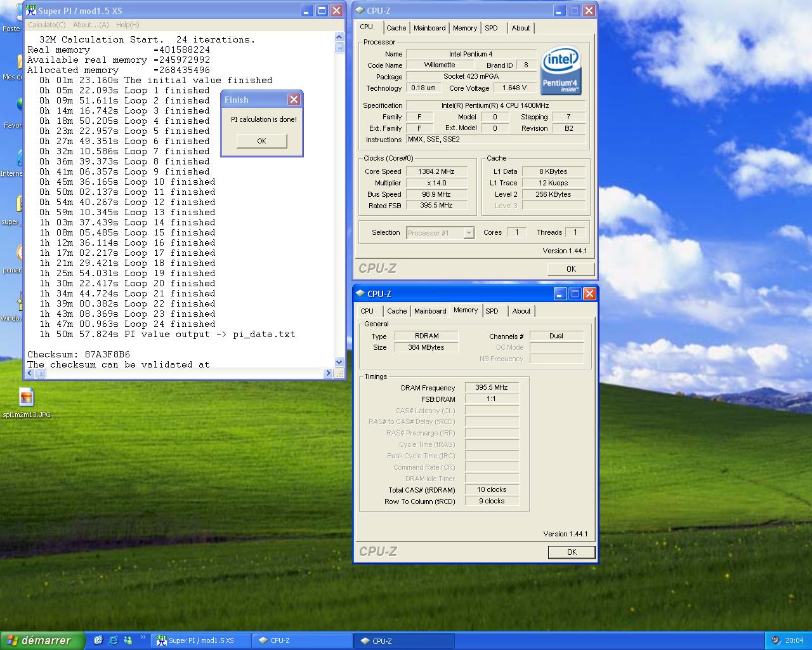Click the memory Type RDRAM field
The height and width of the screenshot is (650, 812).
[426, 336]
